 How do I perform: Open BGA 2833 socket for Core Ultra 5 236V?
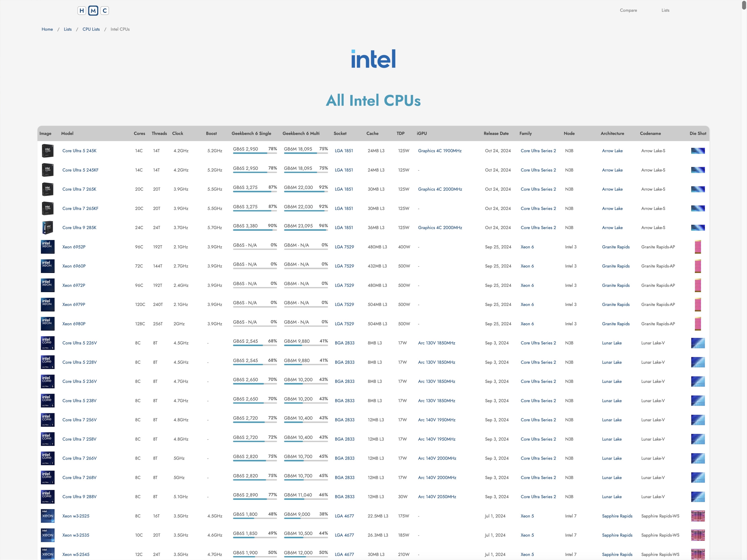pyautogui.click(x=344, y=381)
